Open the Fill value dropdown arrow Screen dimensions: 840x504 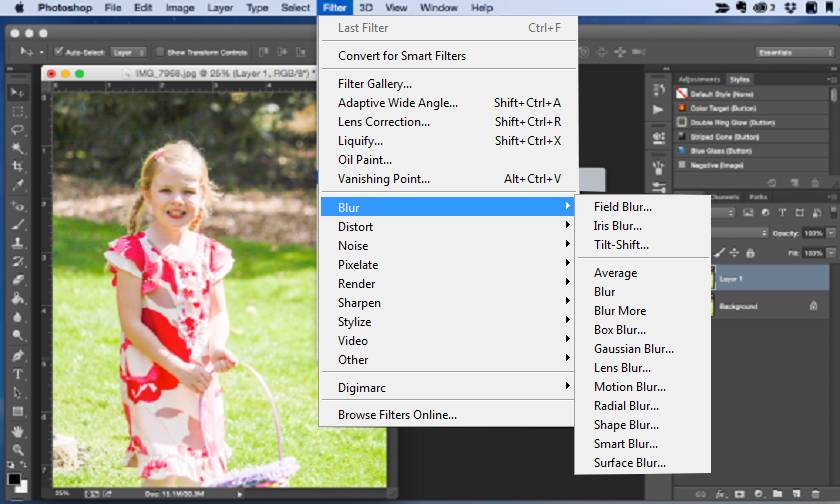click(x=831, y=252)
